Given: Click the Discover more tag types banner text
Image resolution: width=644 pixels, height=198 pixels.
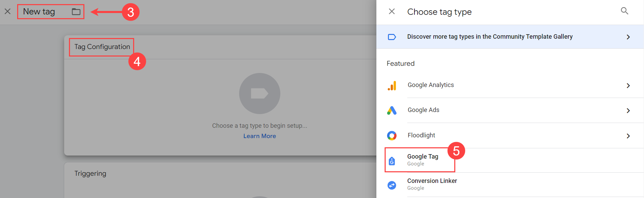Looking at the screenshot, I should click(490, 37).
